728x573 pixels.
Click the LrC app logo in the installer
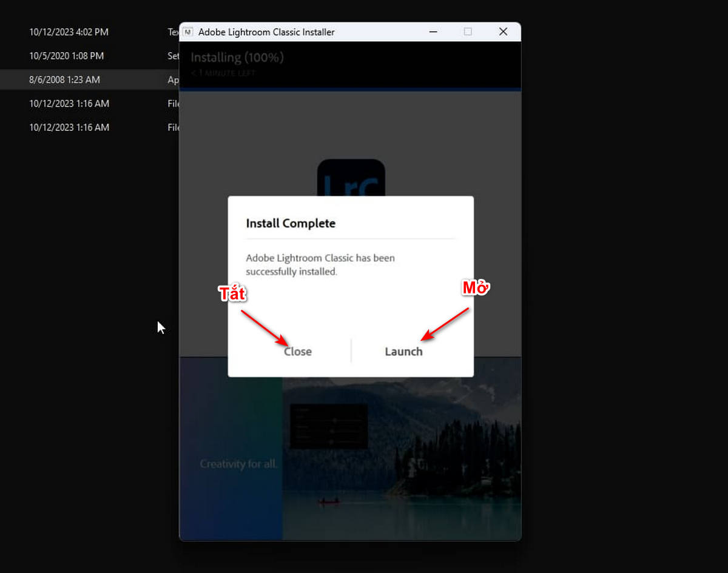click(351, 178)
